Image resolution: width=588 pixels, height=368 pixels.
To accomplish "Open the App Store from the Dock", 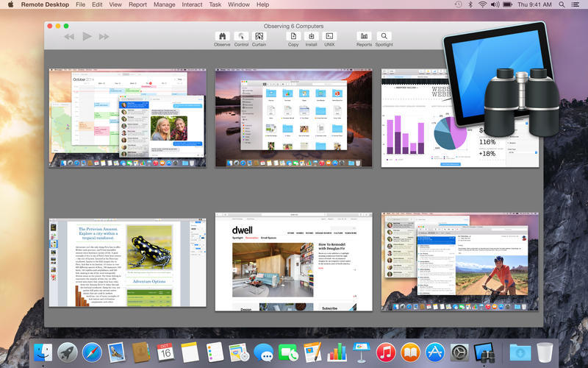I will click(435, 353).
